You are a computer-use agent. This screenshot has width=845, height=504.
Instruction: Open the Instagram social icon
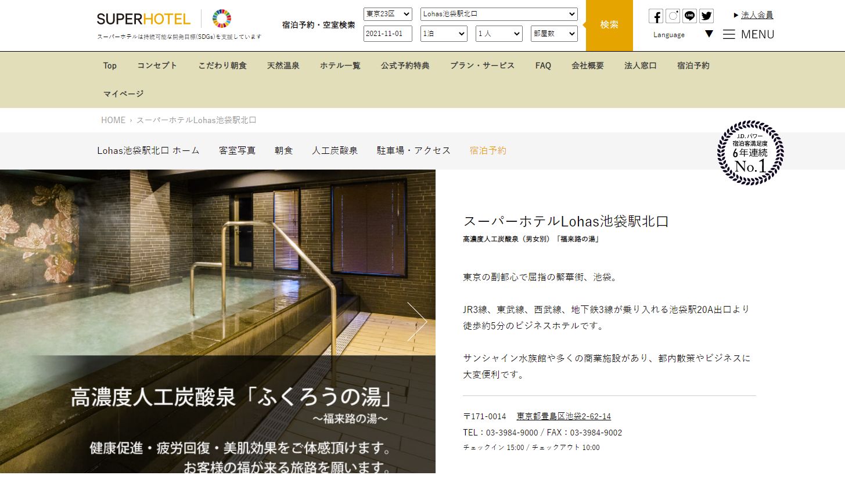673,16
